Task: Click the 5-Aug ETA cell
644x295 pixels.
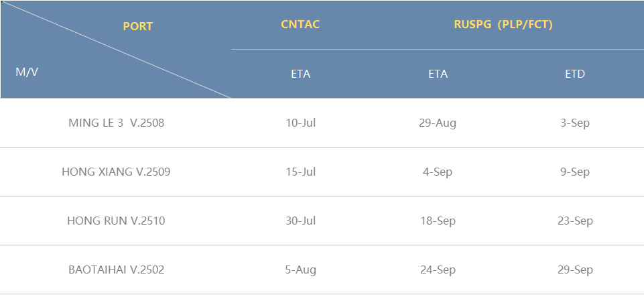Action: pos(301,270)
